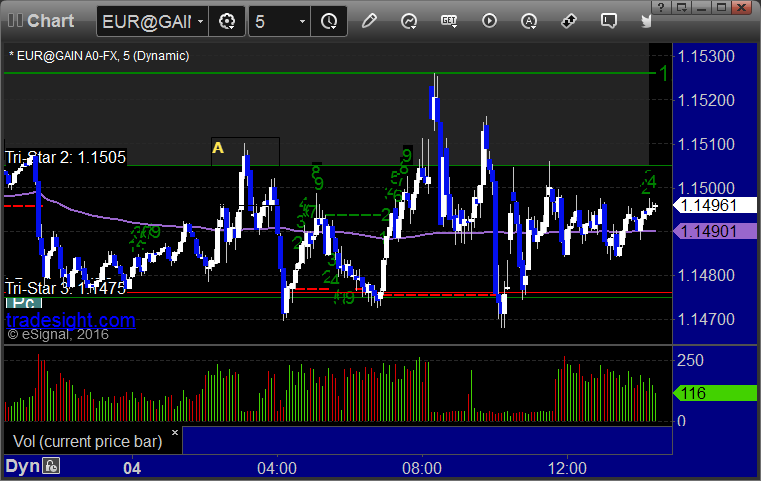
Task: Click the Dyn scaling label
Action: 22,466
